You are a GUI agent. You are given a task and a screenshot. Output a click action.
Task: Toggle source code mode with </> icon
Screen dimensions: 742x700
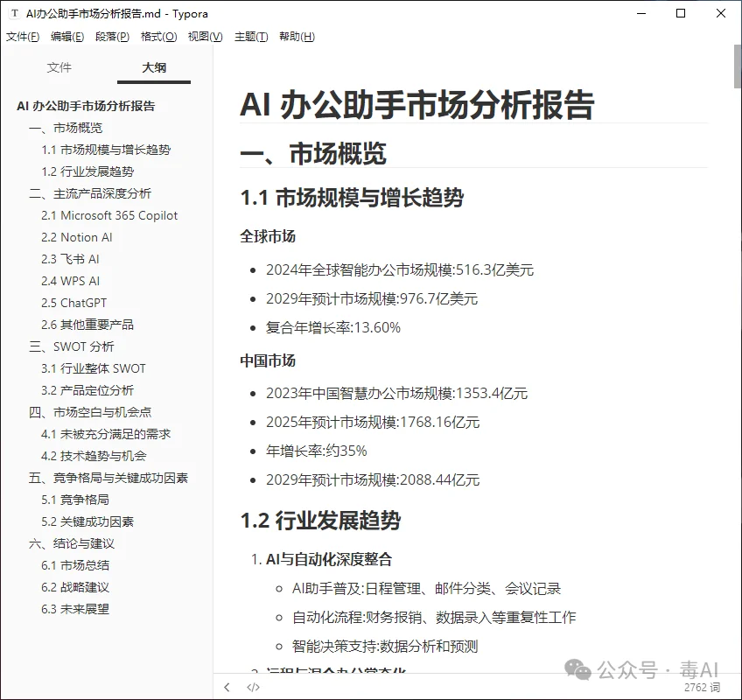(x=254, y=687)
